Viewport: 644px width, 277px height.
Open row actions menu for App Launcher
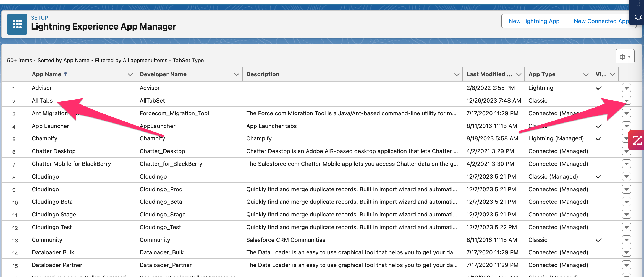[x=626, y=126]
